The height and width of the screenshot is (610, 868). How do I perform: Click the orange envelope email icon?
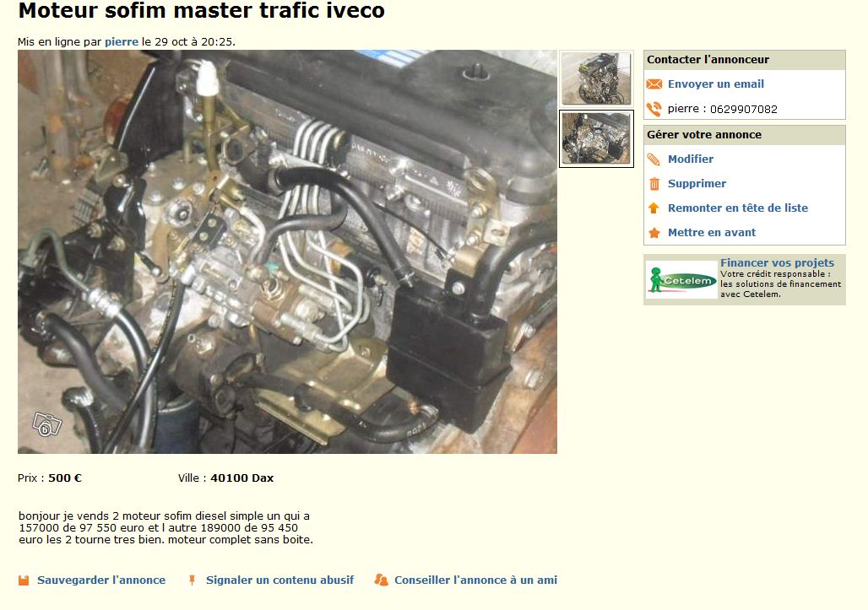click(x=654, y=84)
